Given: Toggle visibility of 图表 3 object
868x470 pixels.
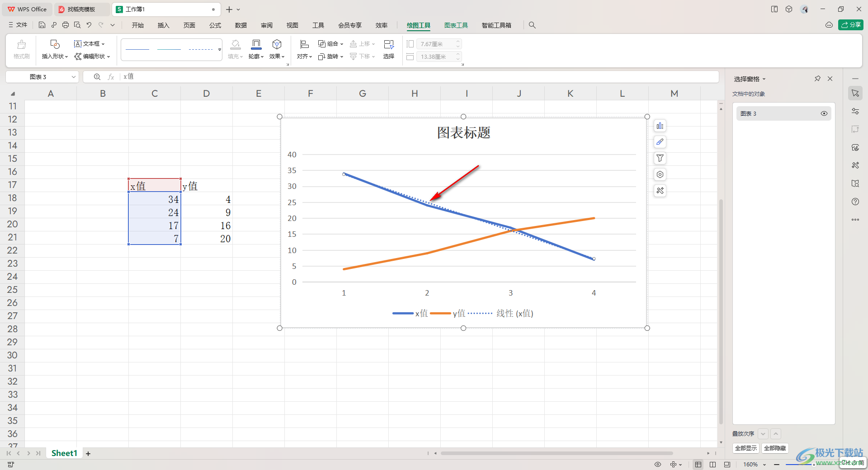Looking at the screenshot, I should [824, 113].
